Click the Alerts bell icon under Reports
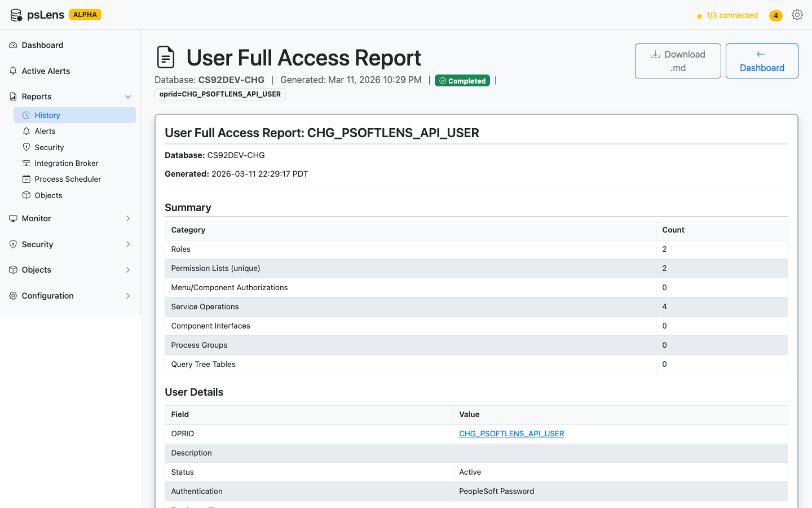Image resolution: width=812 pixels, height=508 pixels. click(27, 131)
